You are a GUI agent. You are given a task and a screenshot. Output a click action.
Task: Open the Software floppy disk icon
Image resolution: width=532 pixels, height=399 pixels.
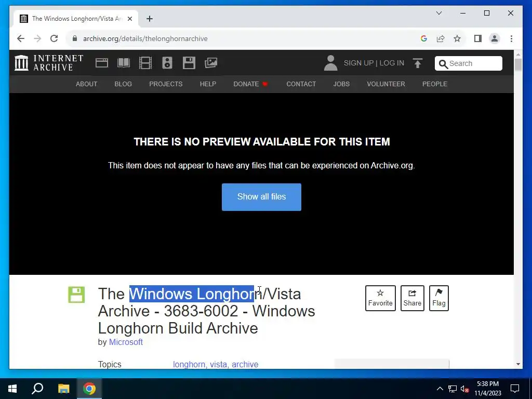point(189,63)
